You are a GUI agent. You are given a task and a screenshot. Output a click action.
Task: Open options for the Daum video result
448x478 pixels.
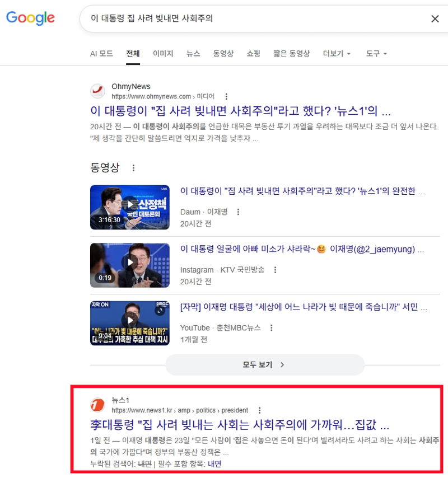pos(238,212)
